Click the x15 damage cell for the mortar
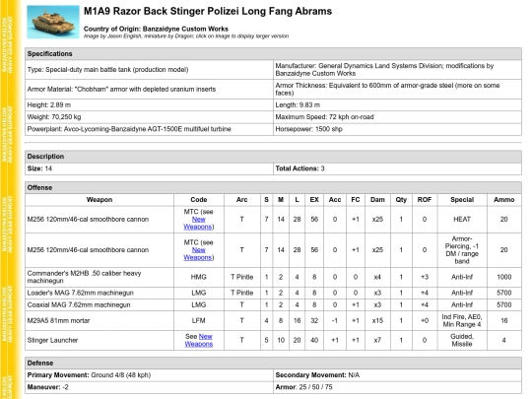532x399 pixels. pos(377,320)
